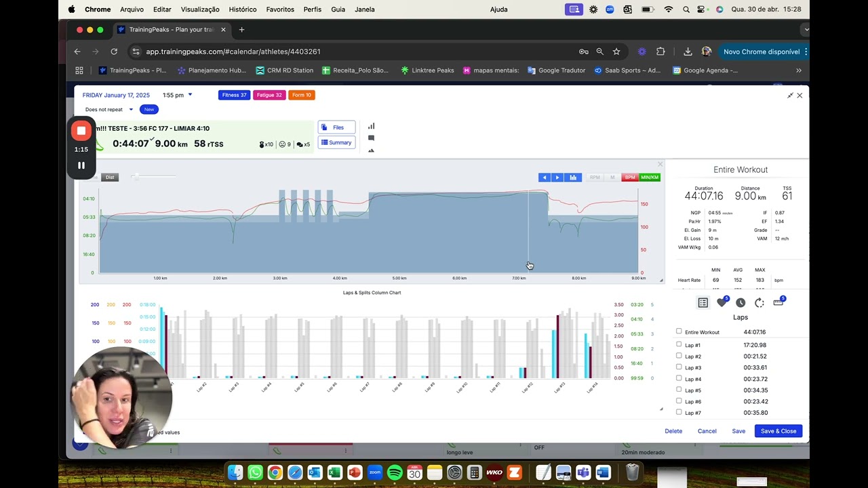Image resolution: width=868 pixels, height=488 pixels.
Task: Open the Google Tradutor bookmark
Action: click(556, 70)
